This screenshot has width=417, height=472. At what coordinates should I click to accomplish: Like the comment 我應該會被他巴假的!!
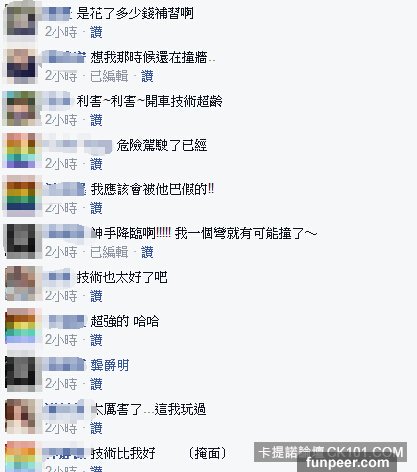[96, 208]
